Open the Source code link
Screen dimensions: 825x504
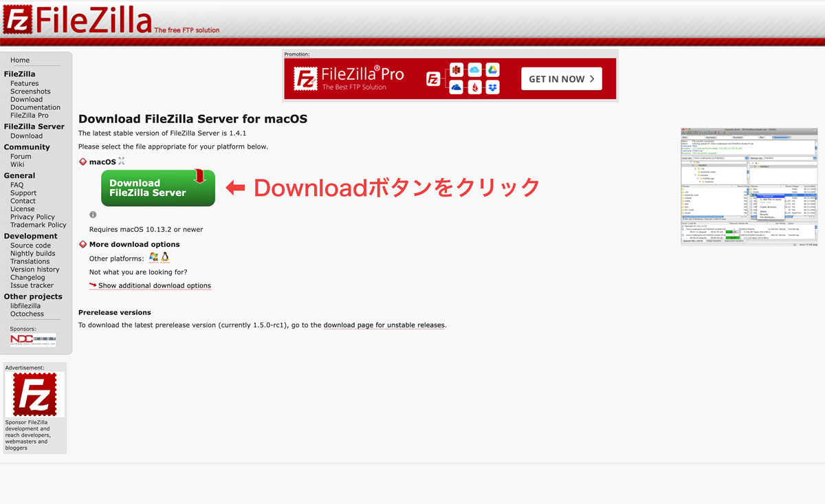pyautogui.click(x=30, y=245)
